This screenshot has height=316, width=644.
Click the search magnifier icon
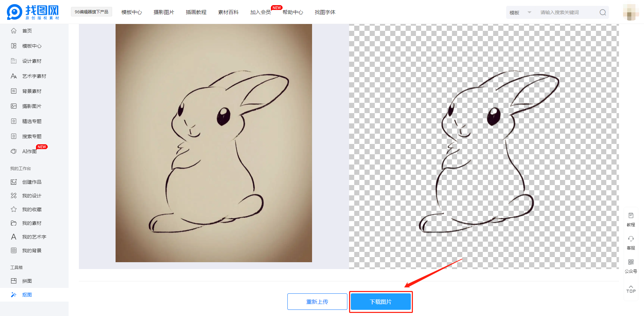[x=603, y=12]
